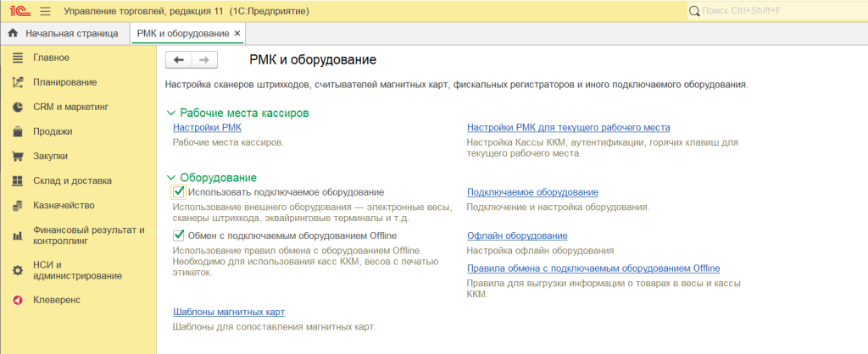The height and width of the screenshot is (354, 868).
Task: Click the home icon on Начальная страница tab
Action: 13,34
